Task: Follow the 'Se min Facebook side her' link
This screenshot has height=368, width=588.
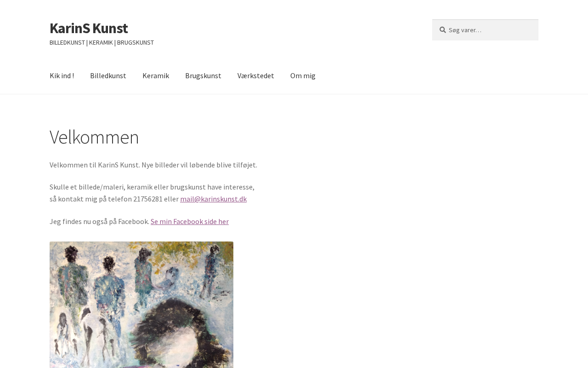Action: [190, 221]
